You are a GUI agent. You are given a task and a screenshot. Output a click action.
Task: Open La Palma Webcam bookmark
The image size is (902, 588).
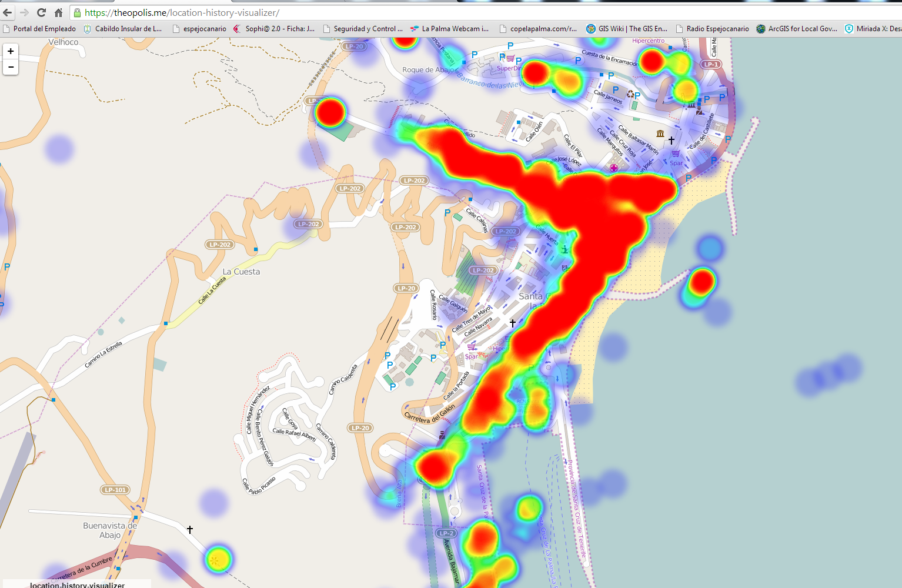tap(450, 29)
